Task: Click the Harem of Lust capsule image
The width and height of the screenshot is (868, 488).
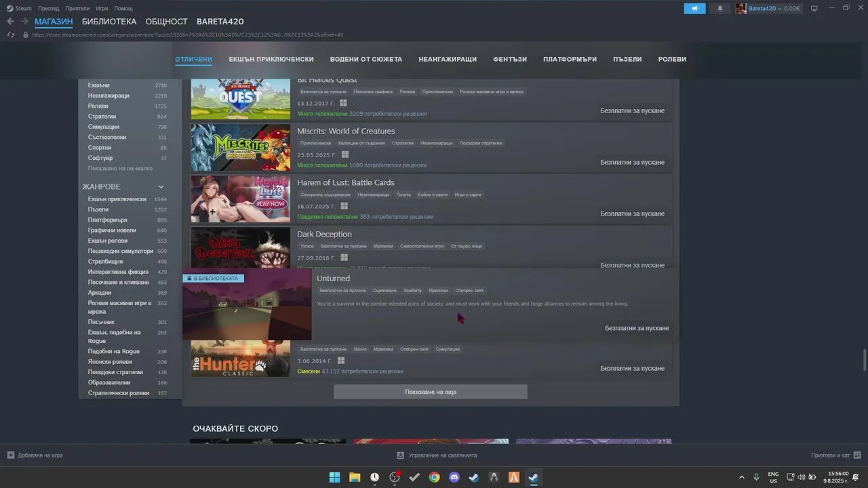Action: (240, 199)
